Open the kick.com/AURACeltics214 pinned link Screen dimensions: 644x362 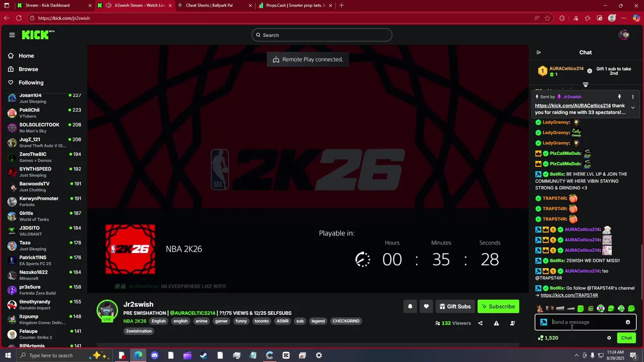573,106
